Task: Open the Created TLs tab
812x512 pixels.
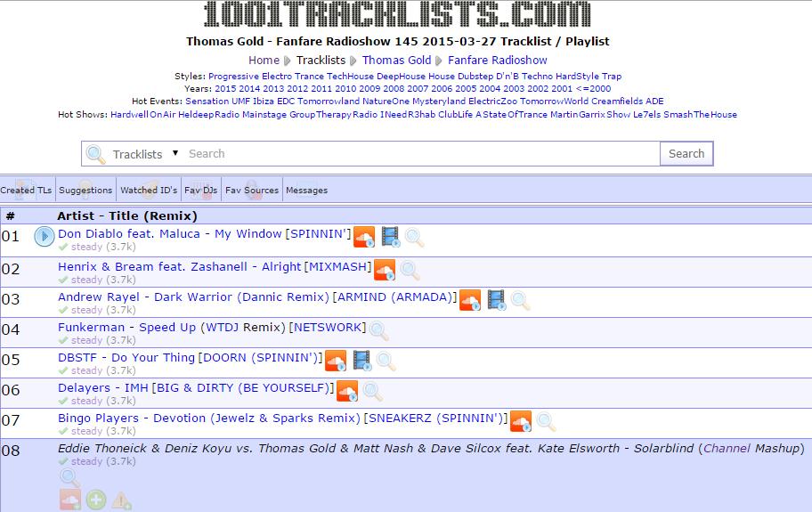Action: click(27, 190)
